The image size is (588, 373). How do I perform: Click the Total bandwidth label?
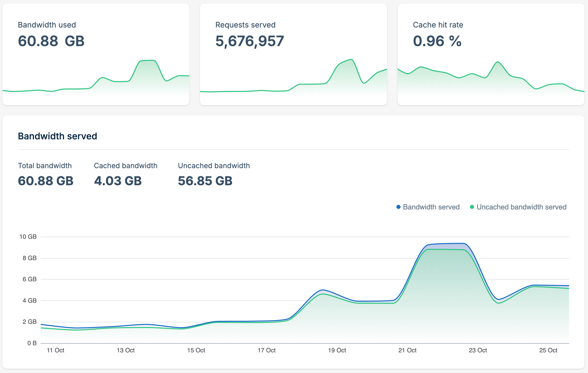(x=45, y=166)
